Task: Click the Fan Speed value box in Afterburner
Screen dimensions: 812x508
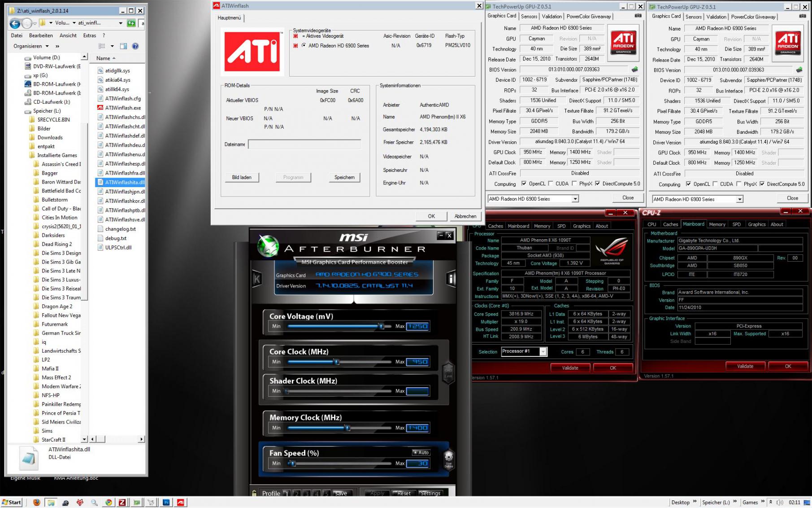Action: click(417, 464)
